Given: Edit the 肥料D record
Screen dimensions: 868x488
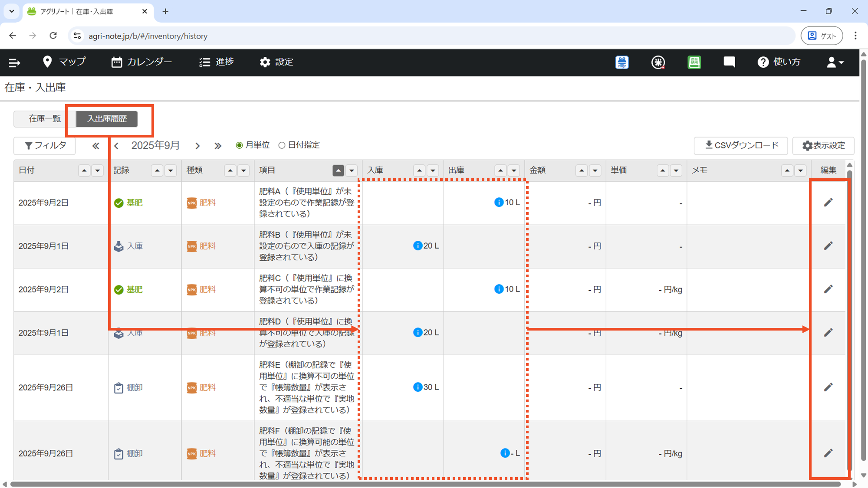Looking at the screenshot, I should (828, 333).
